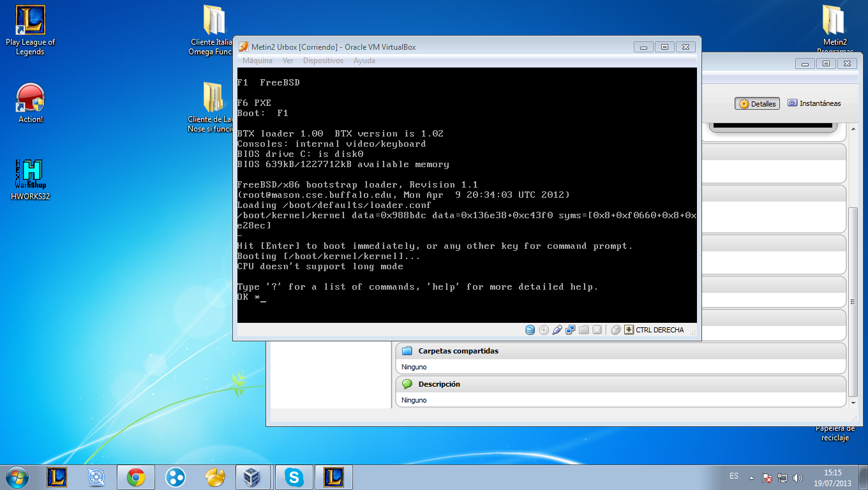Maximize the Metin2 Urbox VM window
The image size is (868, 490).
coord(664,47)
